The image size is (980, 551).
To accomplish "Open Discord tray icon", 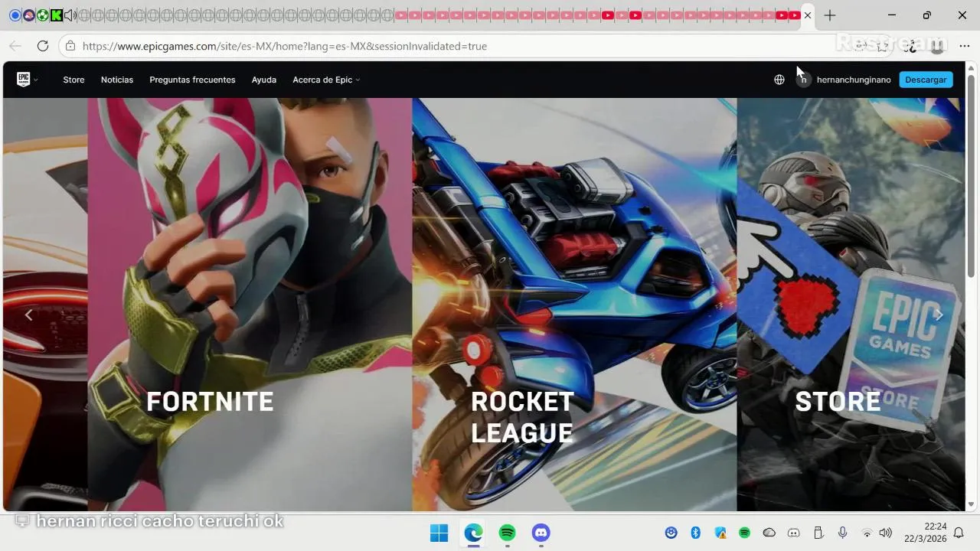I will click(794, 533).
